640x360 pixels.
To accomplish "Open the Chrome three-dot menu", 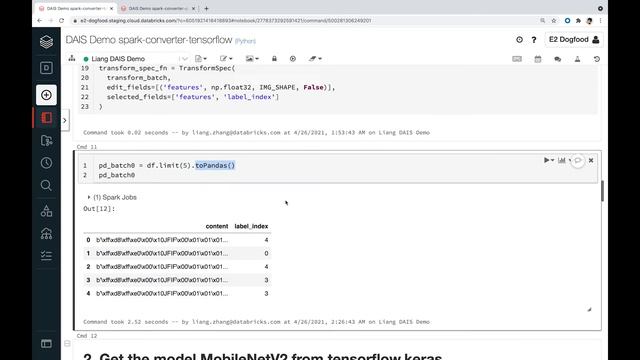I will (x=600, y=20).
